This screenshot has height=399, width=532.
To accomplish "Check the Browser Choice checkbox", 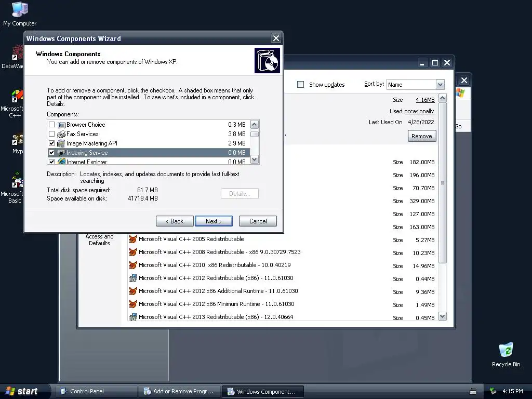I will [x=51, y=125].
